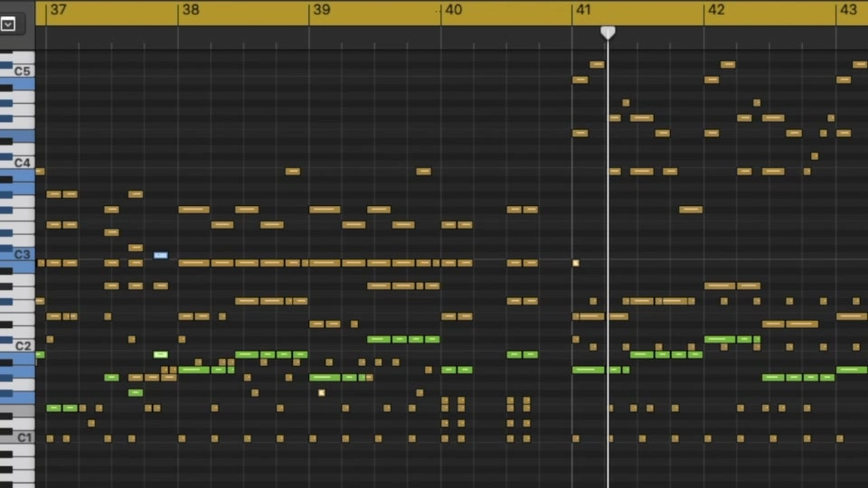Select the white square note at bar 41 start
The height and width of the screenshot is (488, 868).
click(x=576, y=263)
